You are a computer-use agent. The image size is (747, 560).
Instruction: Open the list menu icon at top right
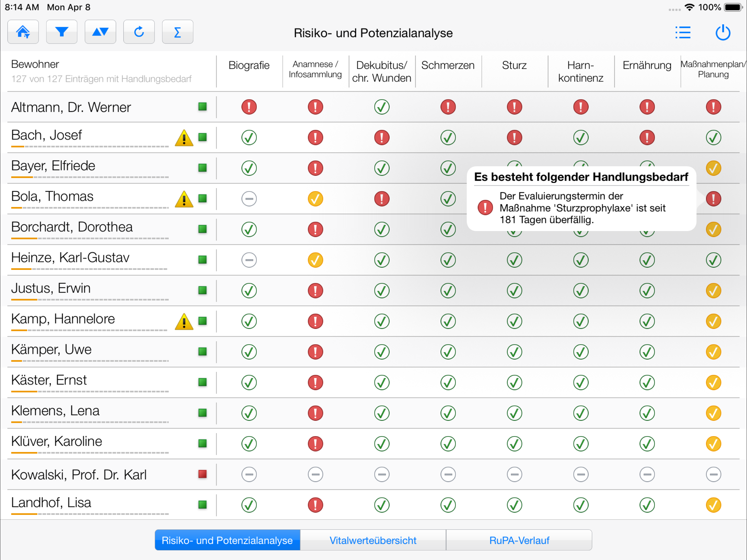(x=683, y=33)
